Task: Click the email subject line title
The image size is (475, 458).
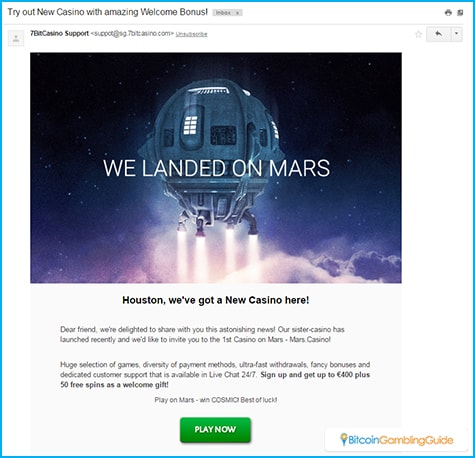Action: coord(108,12)
